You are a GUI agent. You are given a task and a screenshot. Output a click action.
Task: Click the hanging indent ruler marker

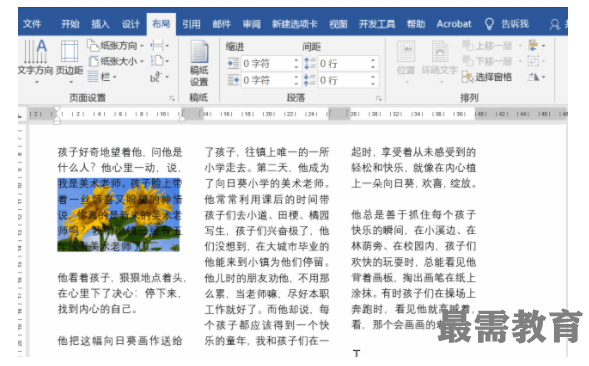57,118
